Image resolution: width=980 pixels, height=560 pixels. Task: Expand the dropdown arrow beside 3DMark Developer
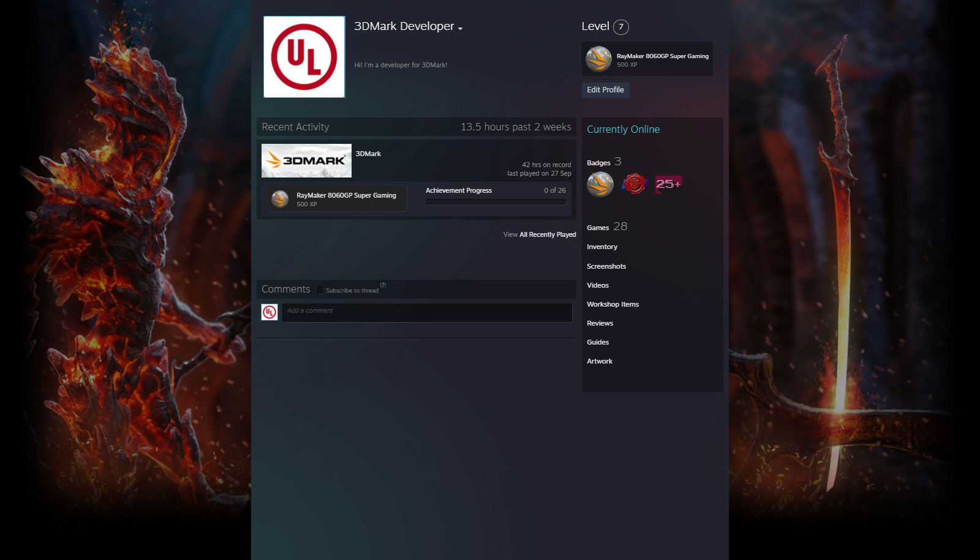pos(460,28)
